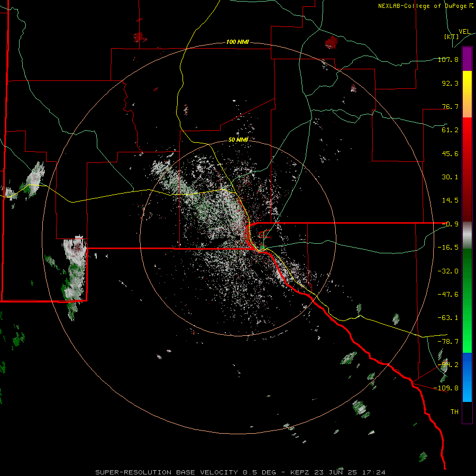Select the 92.3 scale value
The width and height of the screenshot is (476, 476).
450,83
